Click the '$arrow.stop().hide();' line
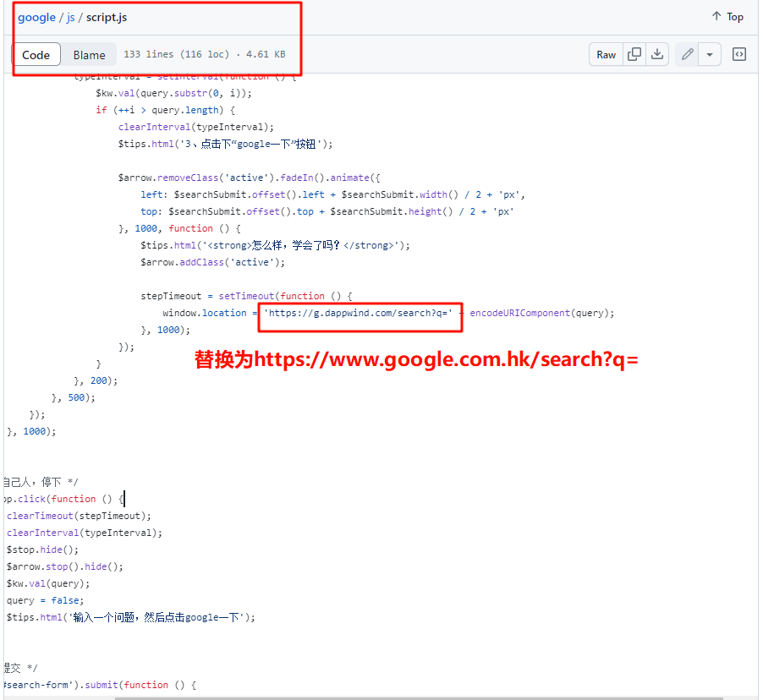The width and height of the screenshot is (763, 700). click(x=65, y=566)
